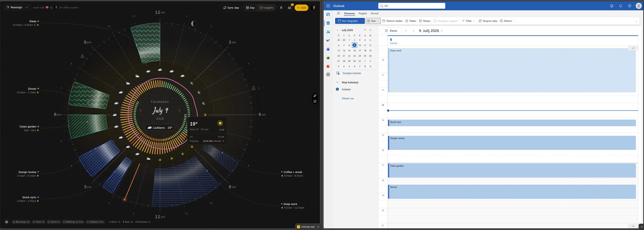Open the layers icon in Reassign footer

tap(7, 222)
